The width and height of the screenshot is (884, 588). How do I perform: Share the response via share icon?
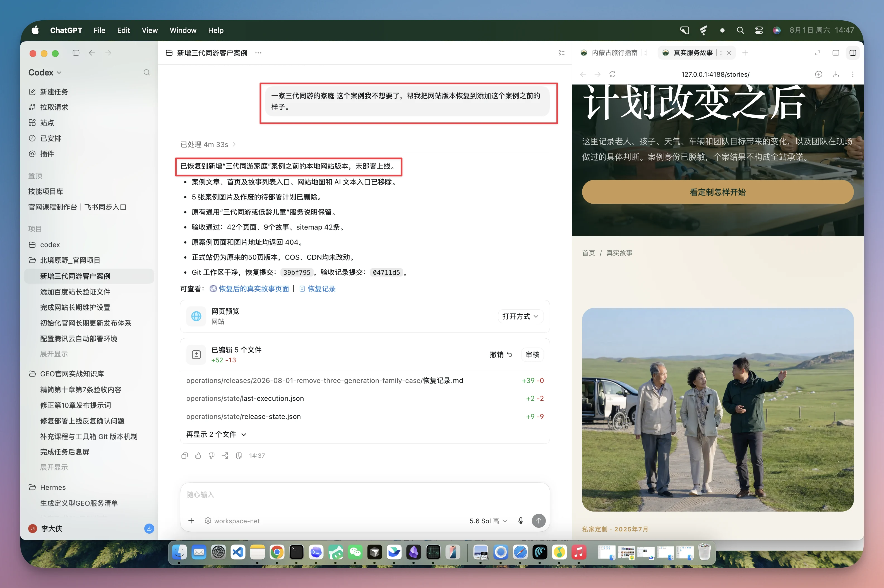[225, 456]
